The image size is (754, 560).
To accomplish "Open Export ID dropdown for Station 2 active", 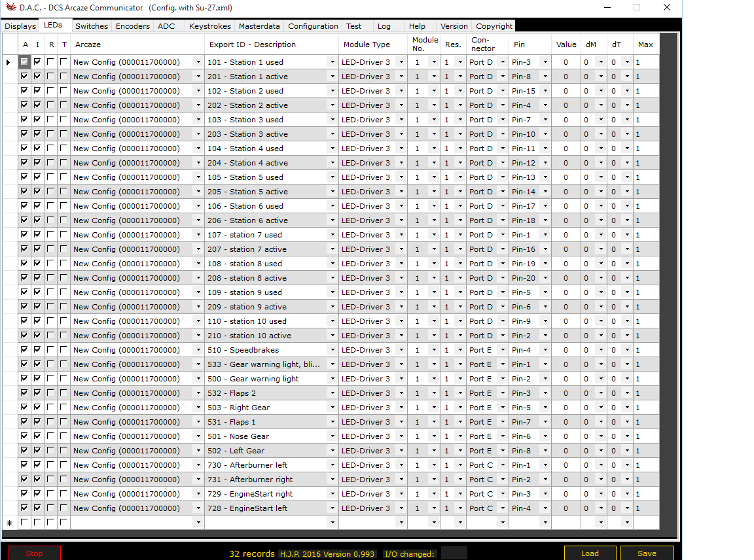I will pyautogui.click(x=332, y=105).
